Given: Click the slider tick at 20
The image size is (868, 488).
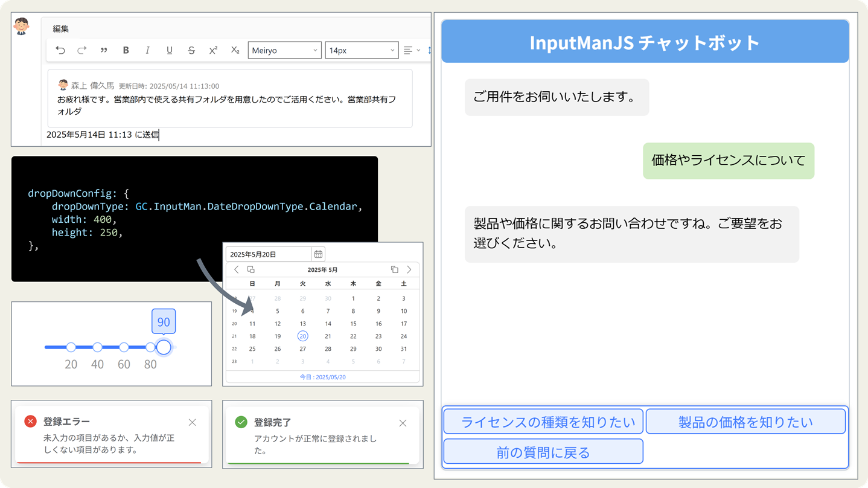Looking at the screenshot, I should (71, 347).
